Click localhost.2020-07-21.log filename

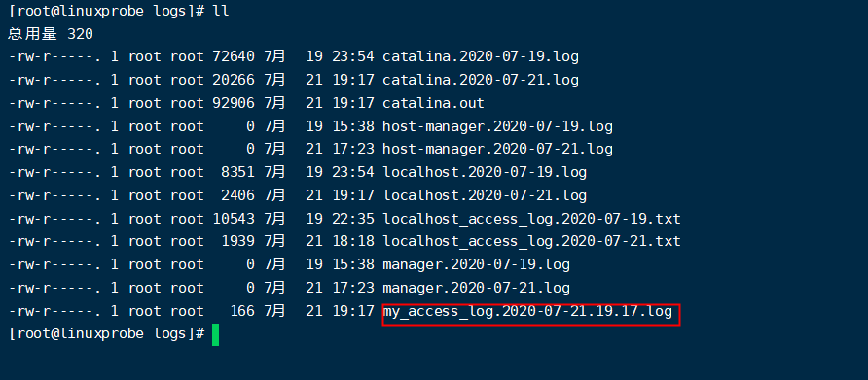(485, 195)
